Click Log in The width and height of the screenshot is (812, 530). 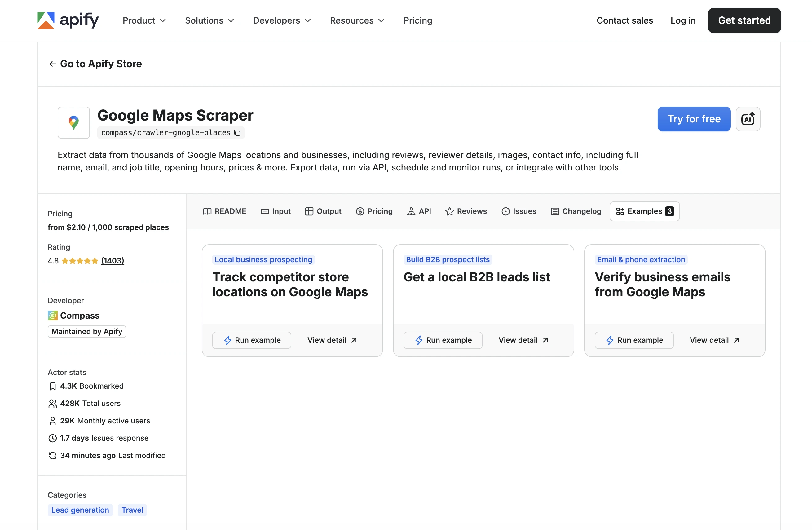[x=683, y=20]
